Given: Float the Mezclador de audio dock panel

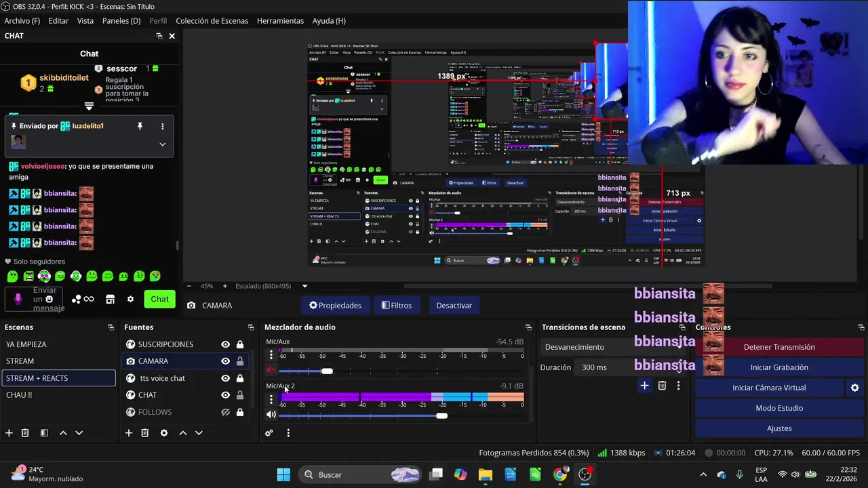Looking at the screenshot, I should (x=528, y=327).
